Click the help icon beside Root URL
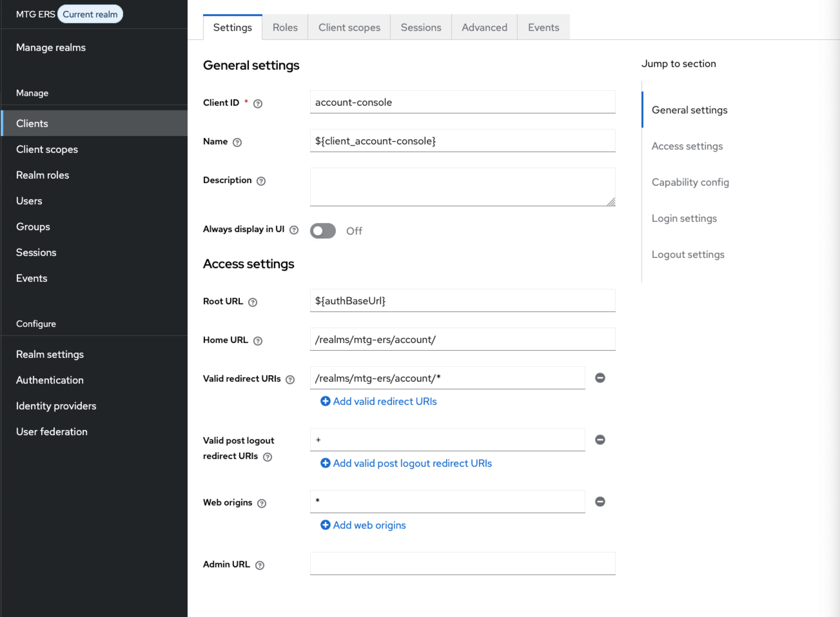Viewport: 840px width, 617px height. click(252, 302)
